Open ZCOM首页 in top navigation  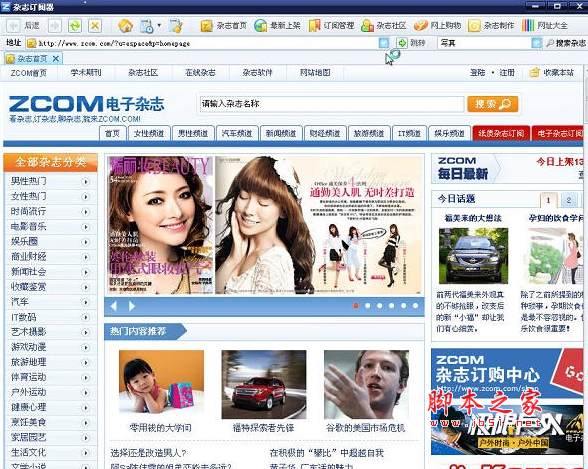point(28,73)
